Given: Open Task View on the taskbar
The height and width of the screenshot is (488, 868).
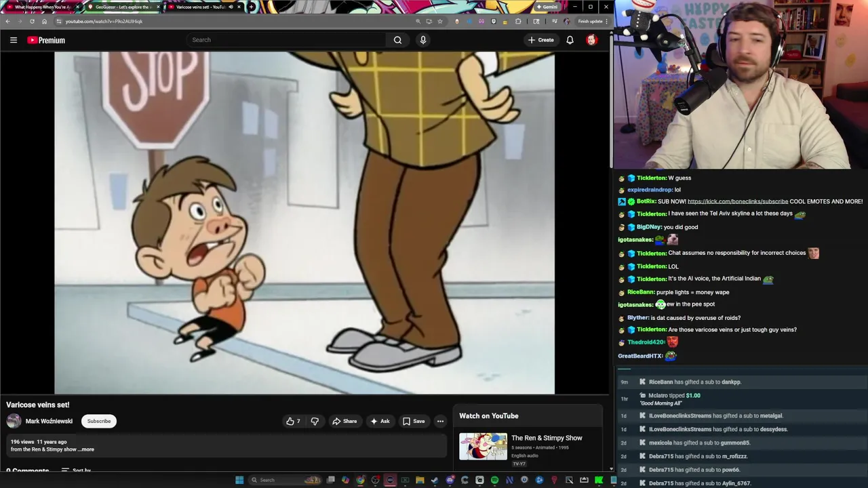Looking at the screenshot, I should [x=330, y=480].
